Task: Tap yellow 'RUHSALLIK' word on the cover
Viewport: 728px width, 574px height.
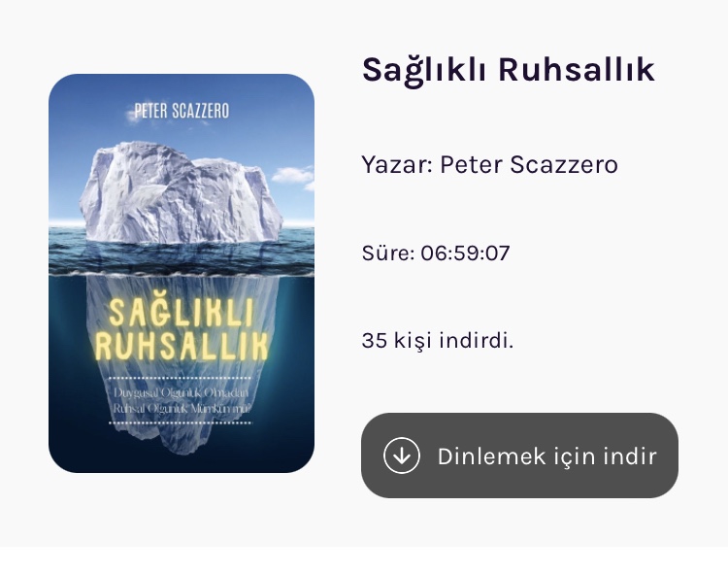Action: (182, 346)
